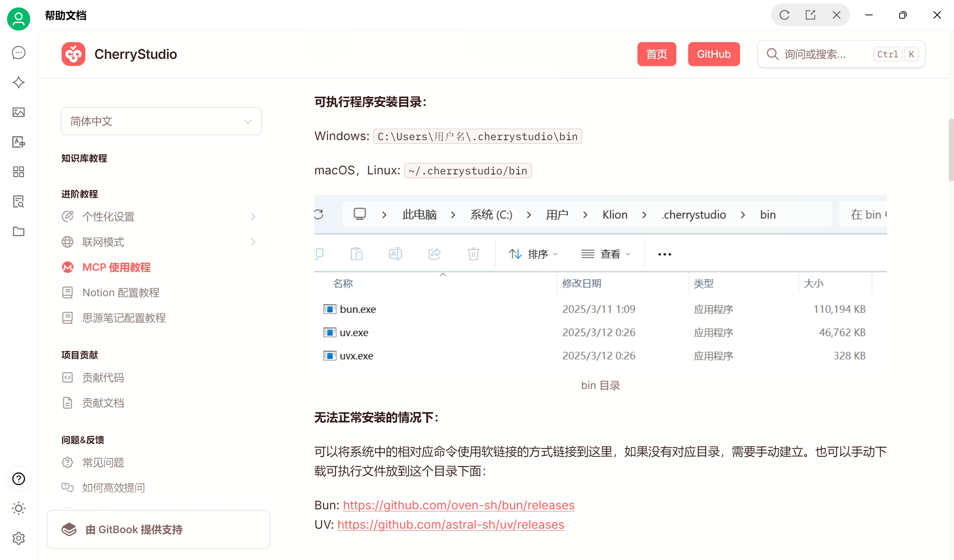Click the 首页 button
Screen dimensions: 954x560
click(657, 54)
